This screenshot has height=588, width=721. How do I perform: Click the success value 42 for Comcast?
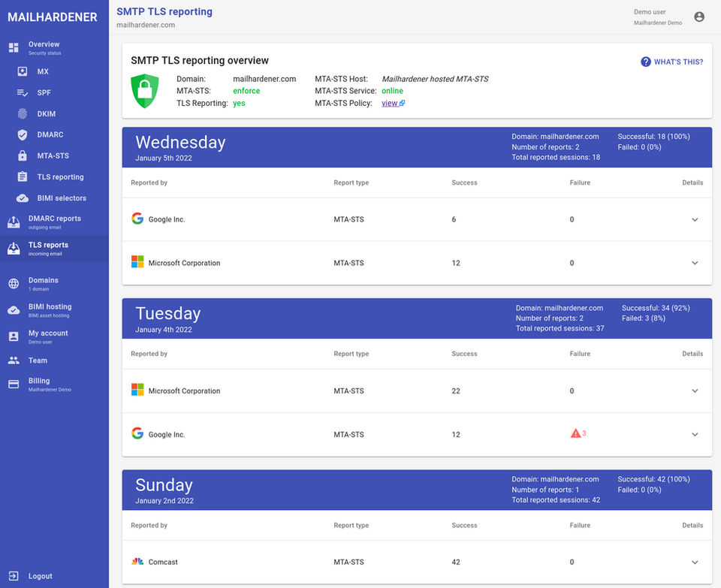pos(456,562)
